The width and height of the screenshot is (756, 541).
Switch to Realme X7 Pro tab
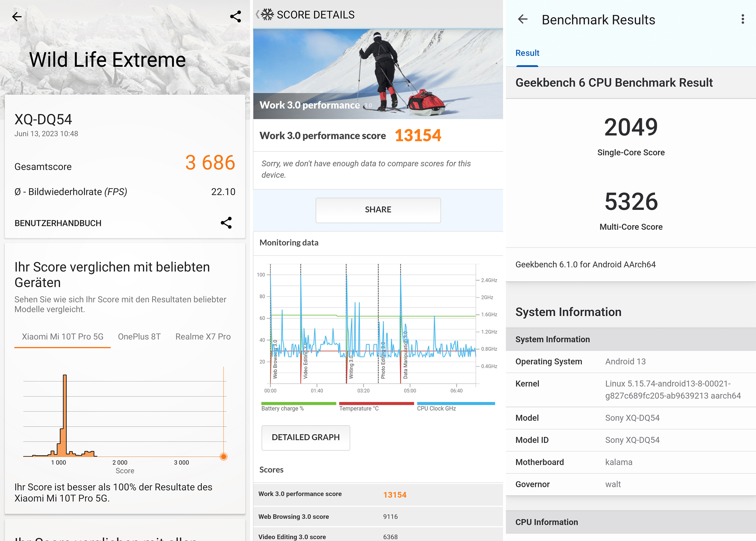(x=203, y=337)
